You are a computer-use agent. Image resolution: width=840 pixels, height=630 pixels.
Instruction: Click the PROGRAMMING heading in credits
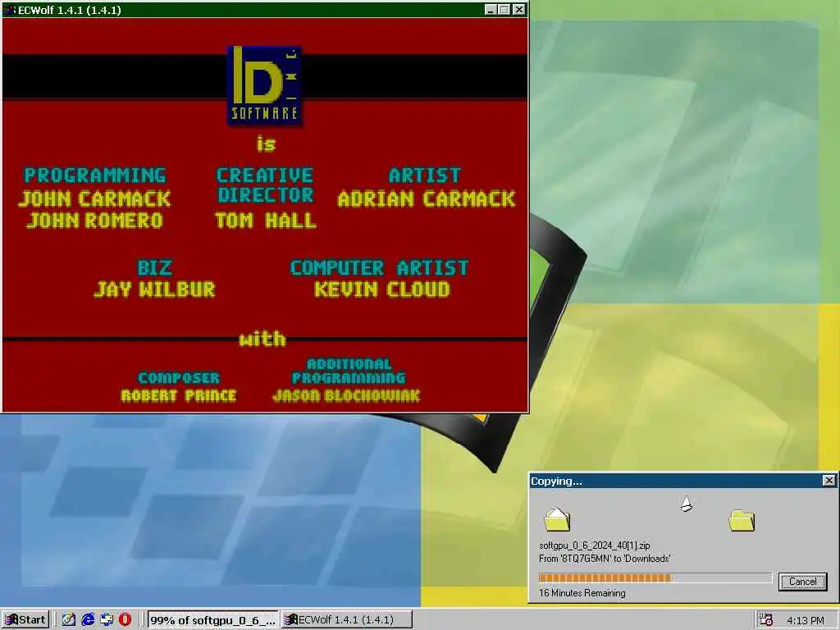tap(95, 176)
